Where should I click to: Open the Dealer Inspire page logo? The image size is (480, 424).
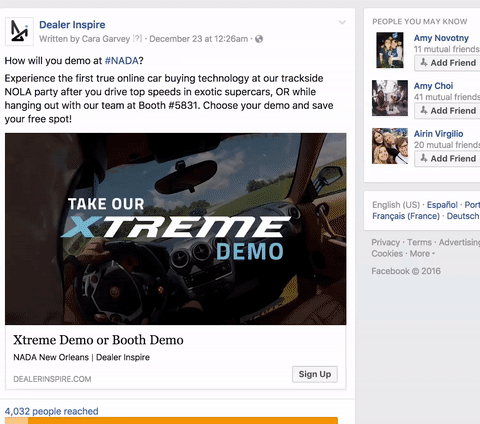[x=19, y=31]
